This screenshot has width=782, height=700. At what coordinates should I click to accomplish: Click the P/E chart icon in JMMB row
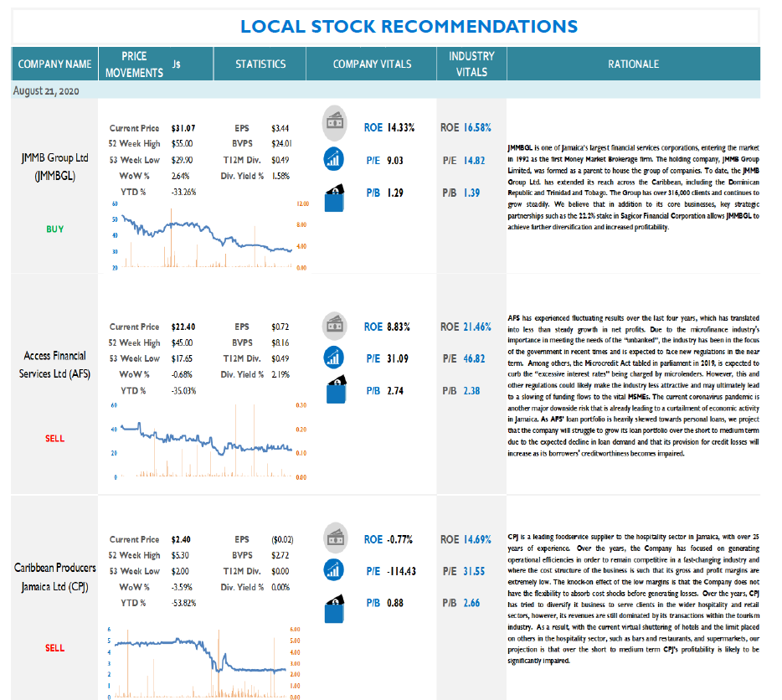[x=333, y=159]
